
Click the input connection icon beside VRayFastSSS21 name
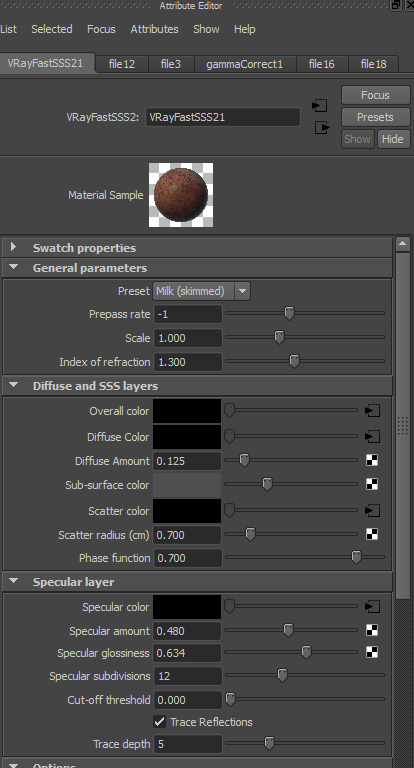pyautogui.click(x=319, y=105)
